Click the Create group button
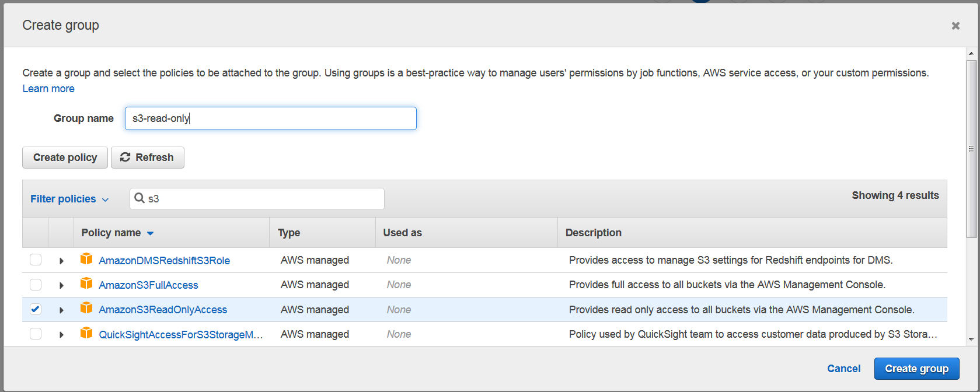 (x=916, y=369)
